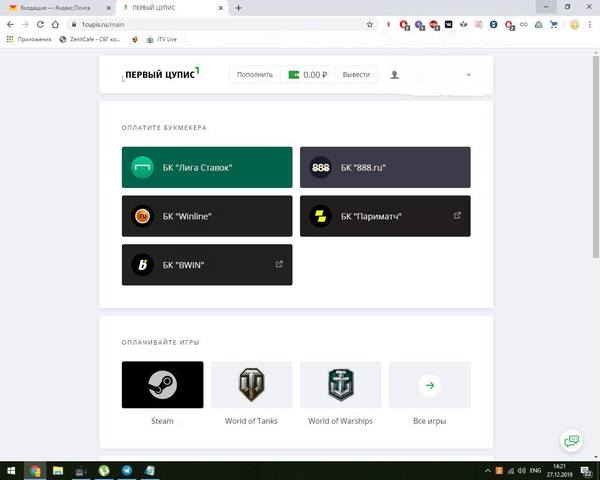Switch to the Яндекс.Почта inbox tab
The width and height of the screenshot is (600, 480).
(x=57, y=8)
